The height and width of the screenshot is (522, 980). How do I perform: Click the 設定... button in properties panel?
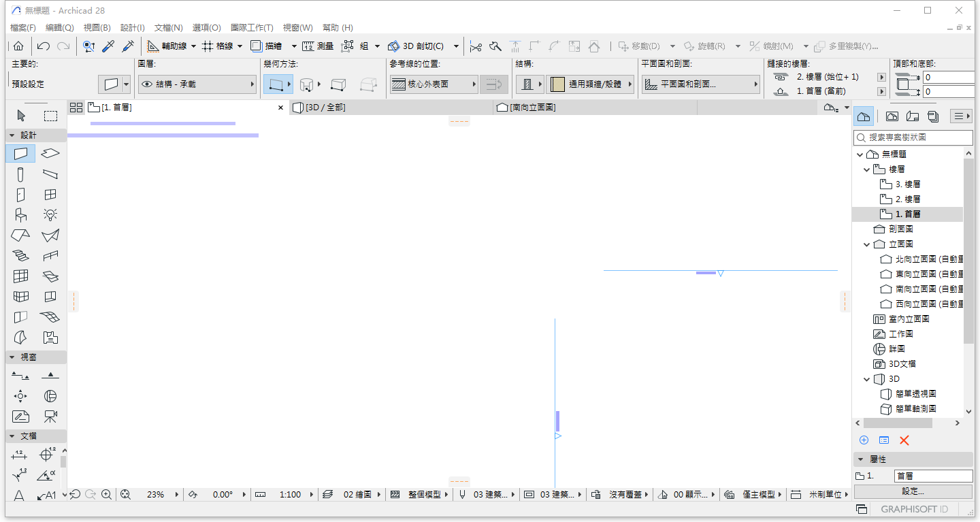click(x=913, y=491)
